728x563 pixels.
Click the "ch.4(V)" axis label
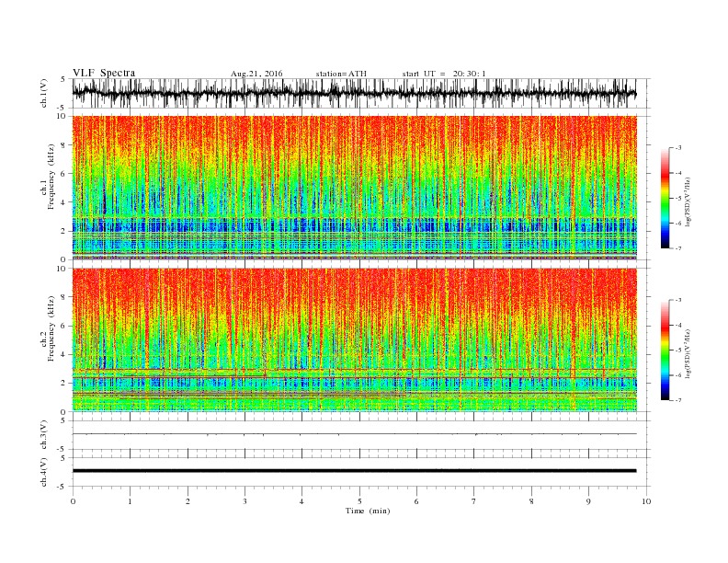[x=44, y=472]
